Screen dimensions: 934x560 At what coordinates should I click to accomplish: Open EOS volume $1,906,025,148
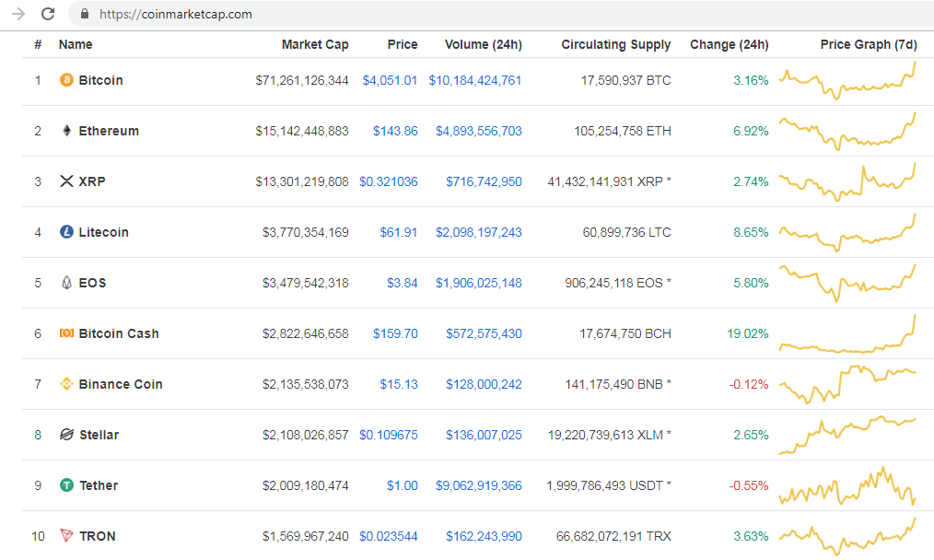coord(478,283)
